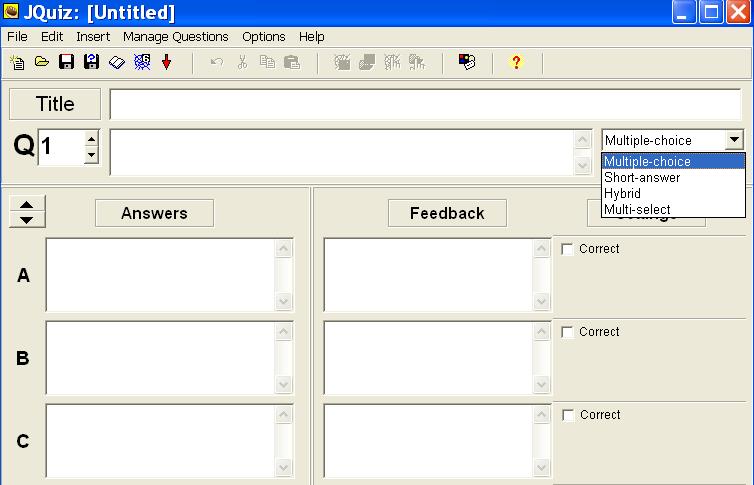Click the Paste clipboard icon

click(x=292, y=62)
